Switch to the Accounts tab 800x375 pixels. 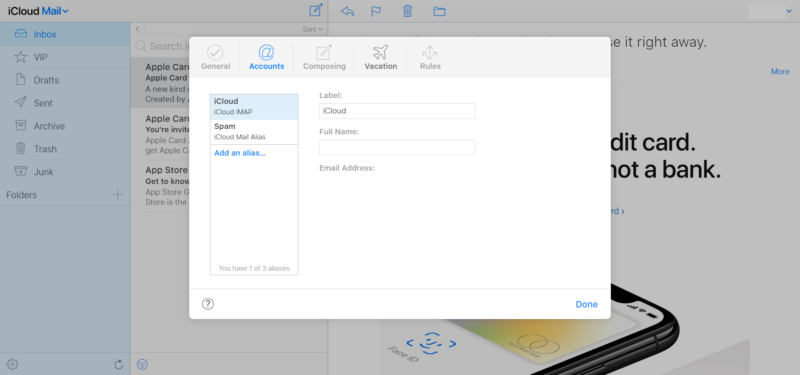pyautogui.click(x=266, y=57)
